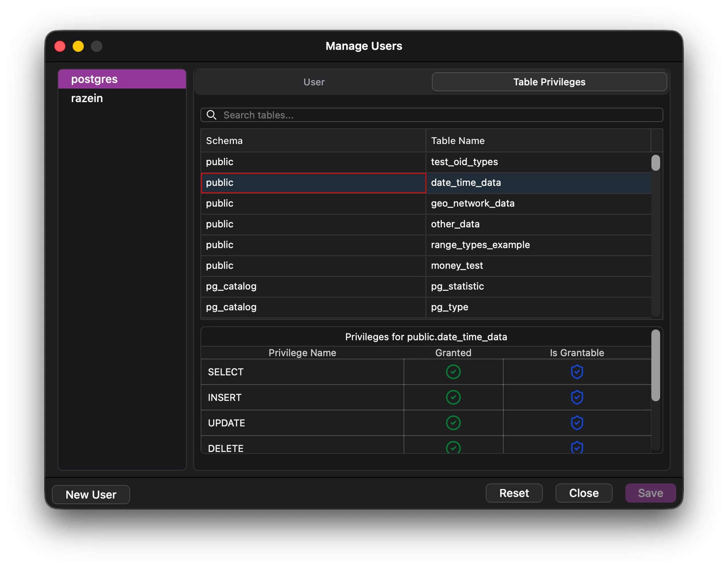
Task: Click the green check icon for SELECT
Action: point(453,372)
